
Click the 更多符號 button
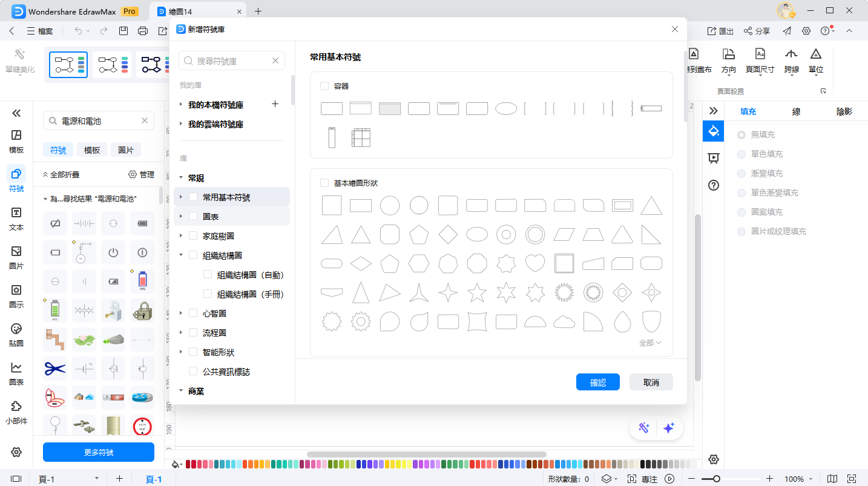coord(99,452)
